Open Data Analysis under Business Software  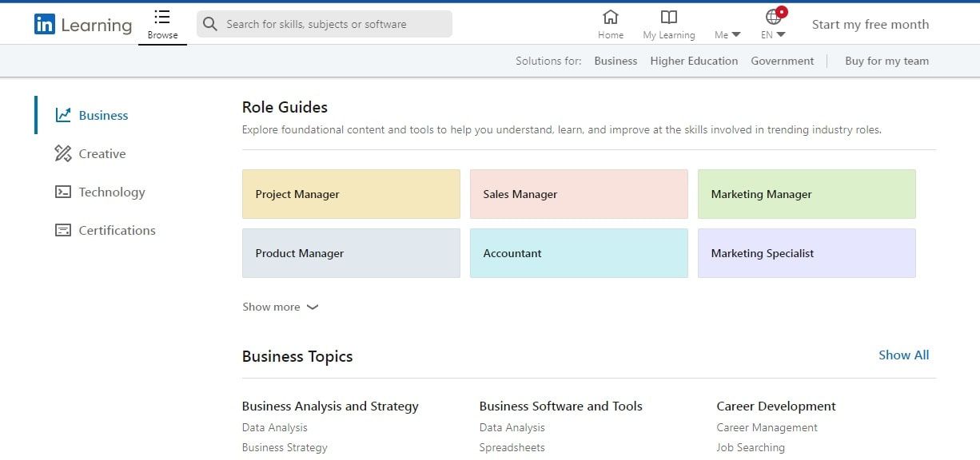(x=512, y=427)
